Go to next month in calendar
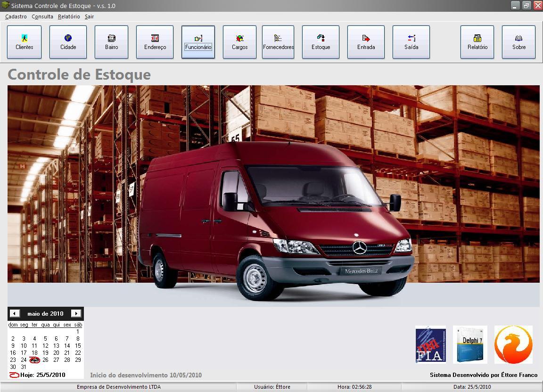This screenshot has width=543, height=392. coord(76,313)
